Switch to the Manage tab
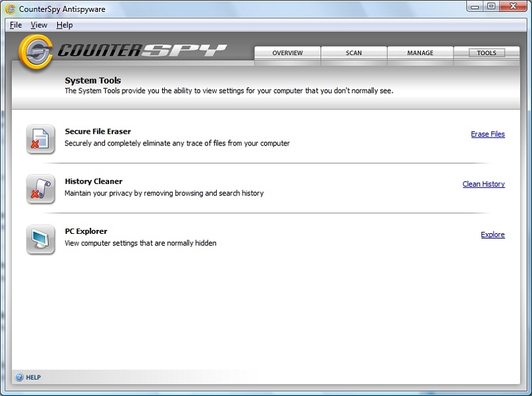This screenshot has height=396, width=532. (x=420, y=53)
